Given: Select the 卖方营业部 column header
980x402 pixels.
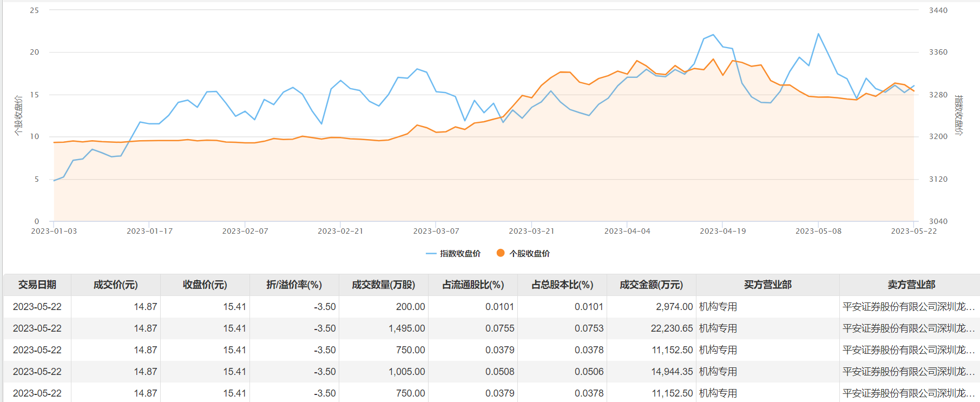Looking at the screenshot, I should point(911,285).
